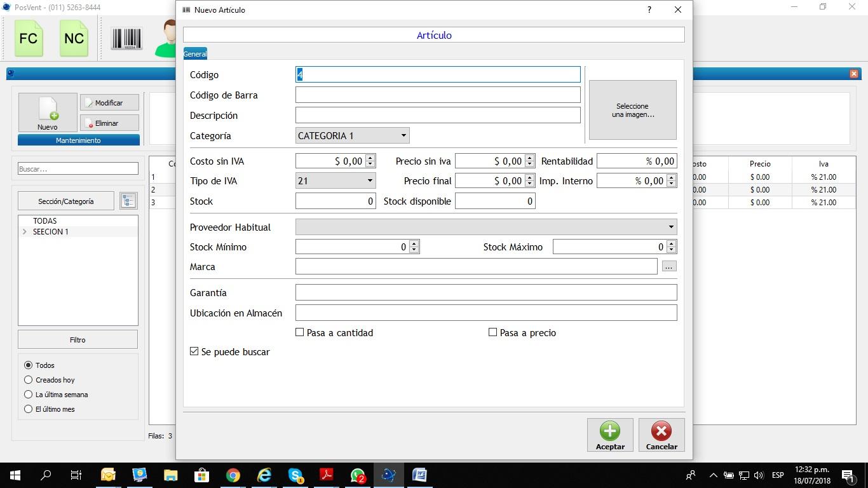The width and height of the screenshot is (868, 488).
Task: Switch to the General tab
Action: tap(195, 53)
